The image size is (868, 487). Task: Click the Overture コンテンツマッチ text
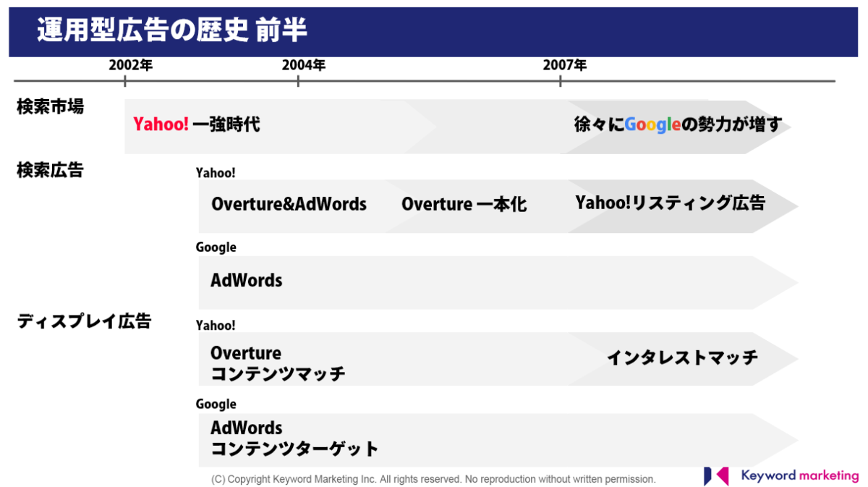point(278,363)
